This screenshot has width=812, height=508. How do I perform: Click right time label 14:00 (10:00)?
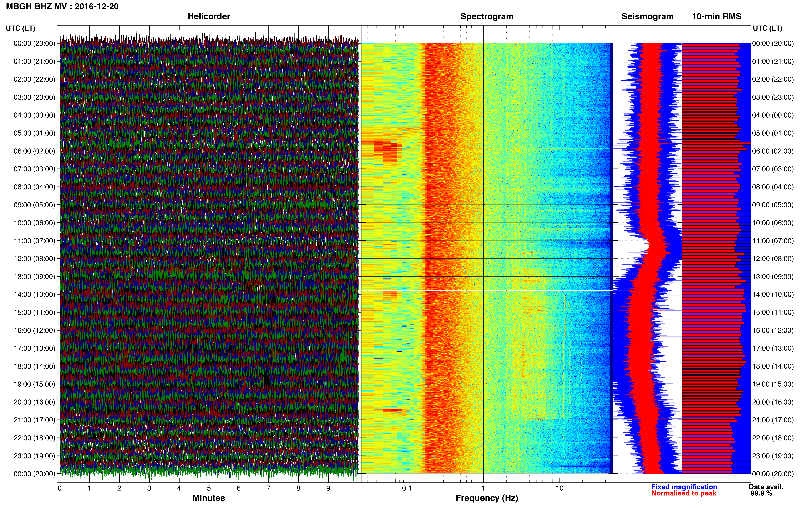[773, 294]
